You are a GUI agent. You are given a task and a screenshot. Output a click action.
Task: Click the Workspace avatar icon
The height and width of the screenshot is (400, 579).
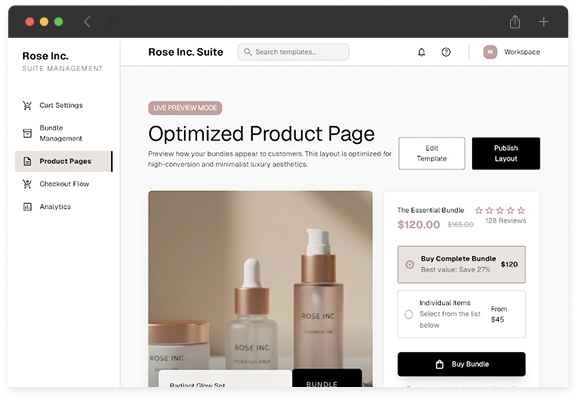[490, 52]
